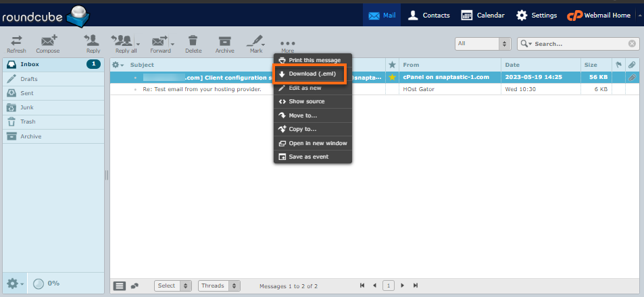Select the Re: Test email message
Viewport: 644px width, 297px height.
click(202, 89)
